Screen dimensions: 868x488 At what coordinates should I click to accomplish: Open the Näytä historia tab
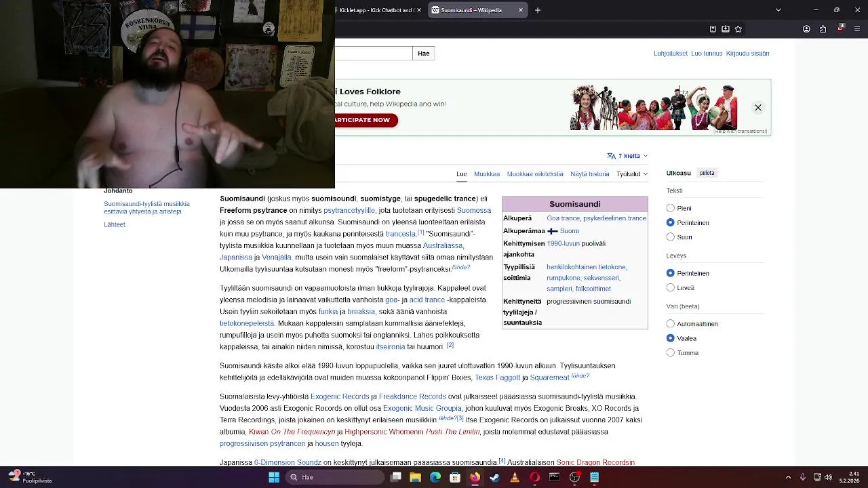pyautogui.click(x=590, y=174)
